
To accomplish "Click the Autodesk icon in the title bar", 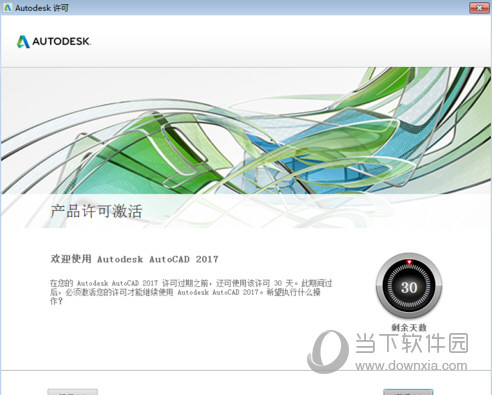I will click(8, 8).
